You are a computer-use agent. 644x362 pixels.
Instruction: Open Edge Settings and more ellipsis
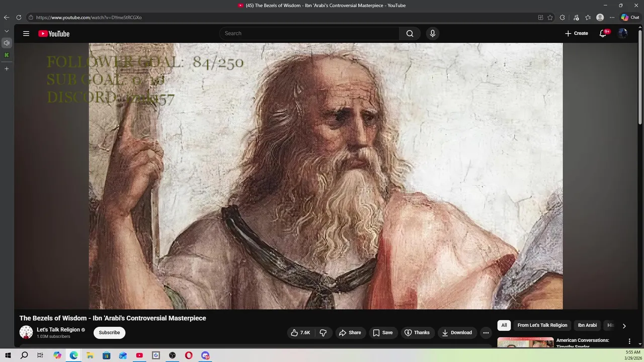point(612,17)
